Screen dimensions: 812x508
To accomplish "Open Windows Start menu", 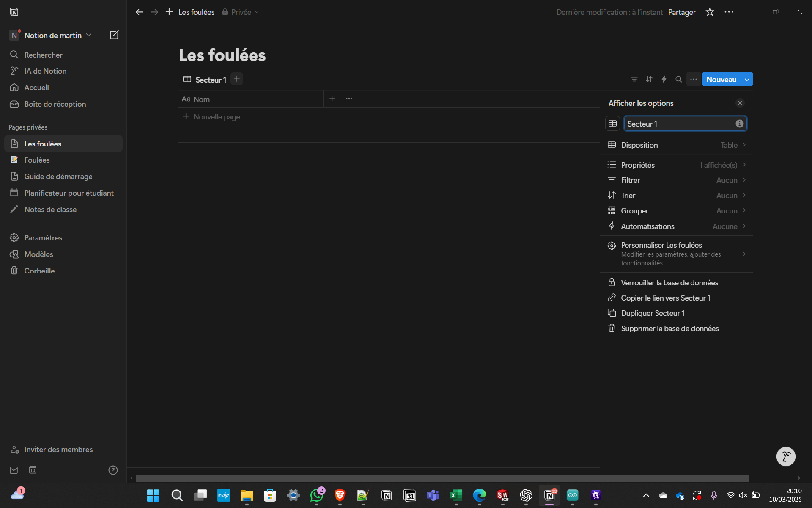I will coord(153,495).
